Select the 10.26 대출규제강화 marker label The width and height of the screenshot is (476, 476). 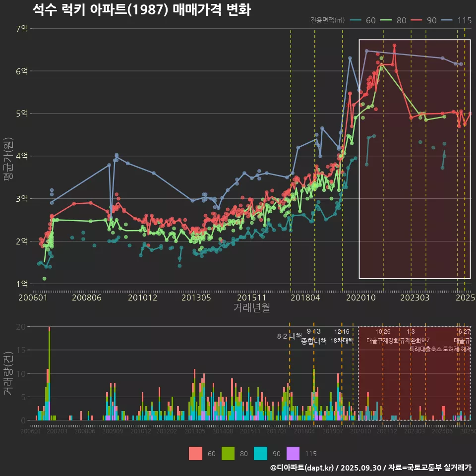[383, 337]
